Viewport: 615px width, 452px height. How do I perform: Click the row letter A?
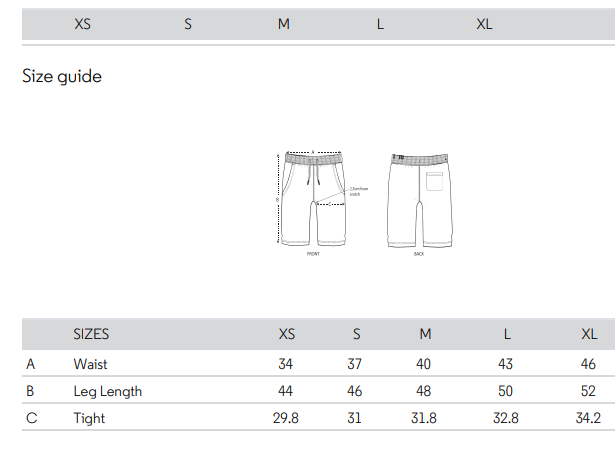(x=31, y=364)
